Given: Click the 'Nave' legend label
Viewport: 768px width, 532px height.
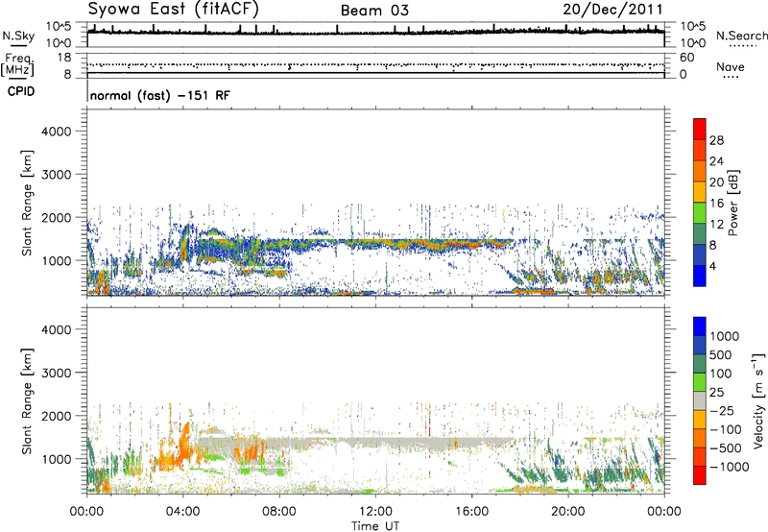Looking at the screenshot, I should (731, 66).
